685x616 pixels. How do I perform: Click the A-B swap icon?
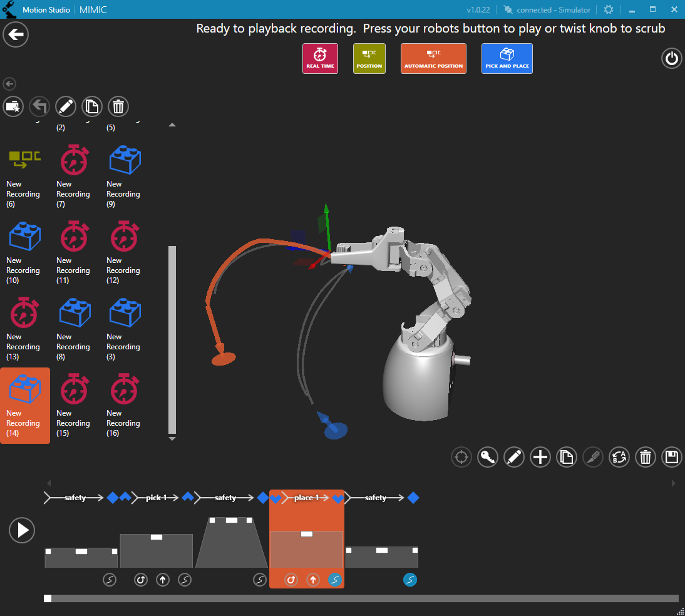point(619,457)
